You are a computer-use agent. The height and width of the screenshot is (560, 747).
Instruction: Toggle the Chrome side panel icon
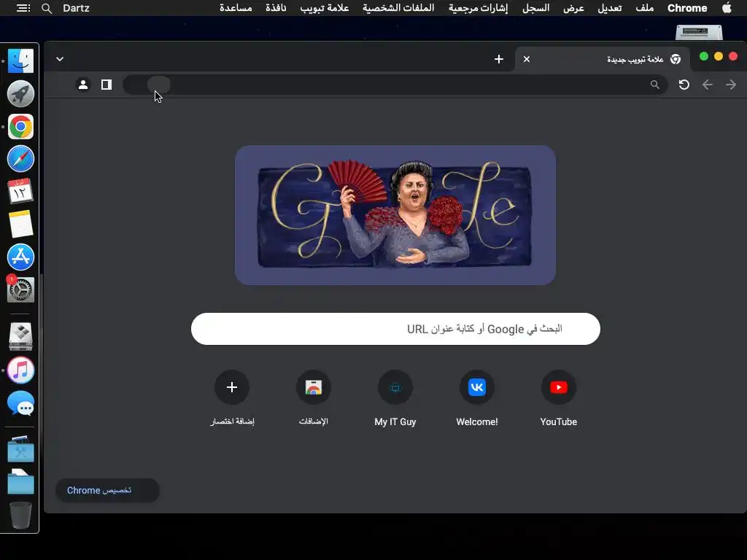click(x=107, y=85)
